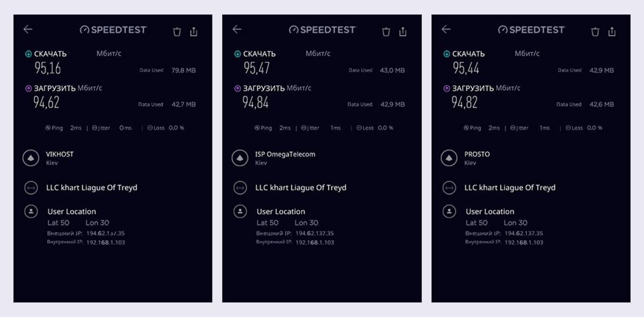Screen dimensions: 644x317
Task: Delete the VIKHOST speed test result
Action: (177, 32)
